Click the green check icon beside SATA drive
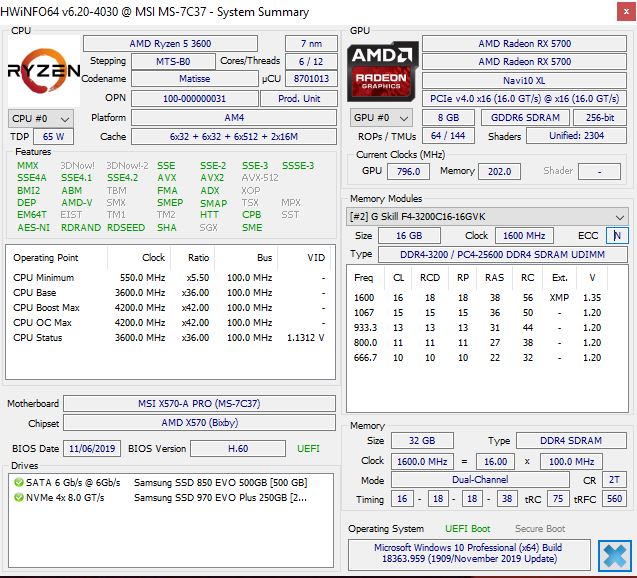This screenshot has width=637, height=578. (18, 483)
